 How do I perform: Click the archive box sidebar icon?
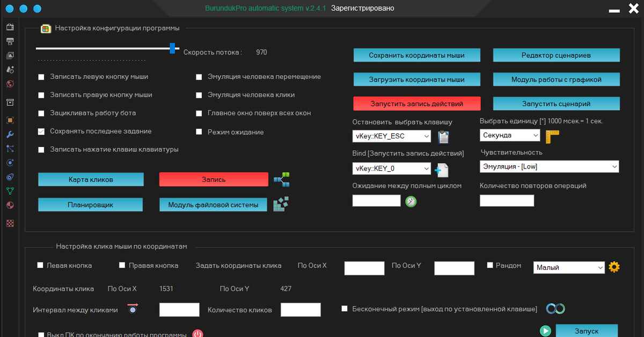(10, 102)
